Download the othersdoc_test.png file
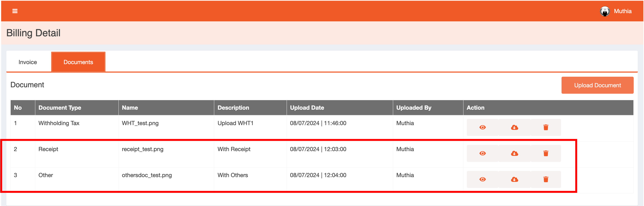Image resolution: width=644 pixels, height=206 pixels. pos(514,179)
